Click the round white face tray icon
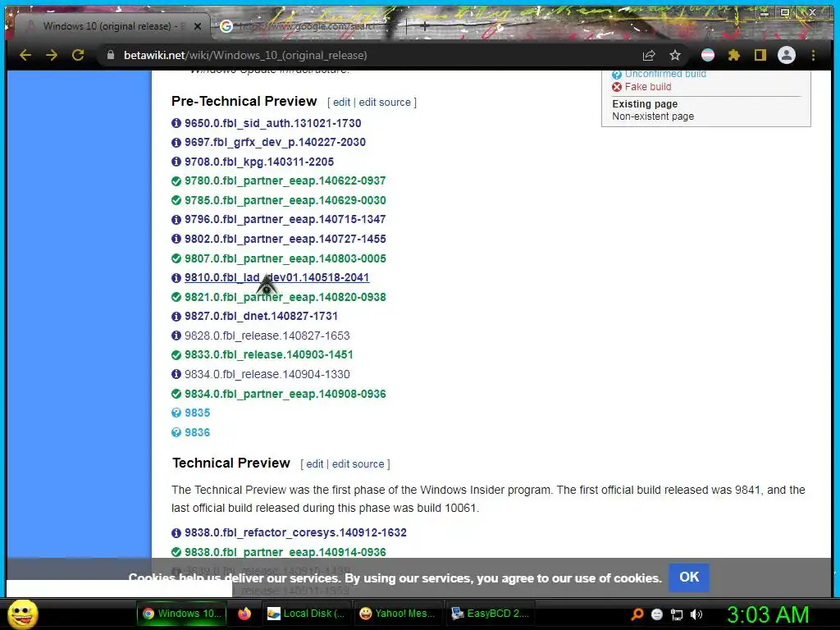Screen dimensions: 840x630 click(657, 614)
